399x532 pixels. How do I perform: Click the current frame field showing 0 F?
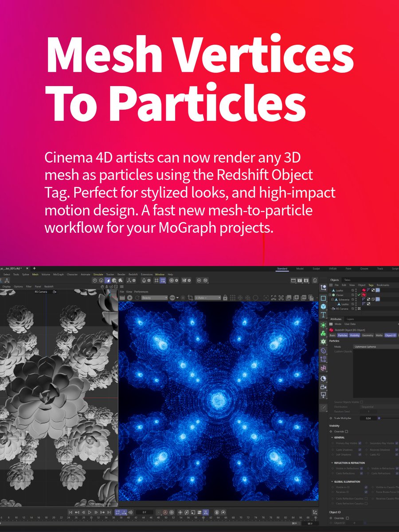tap(145, 512)
